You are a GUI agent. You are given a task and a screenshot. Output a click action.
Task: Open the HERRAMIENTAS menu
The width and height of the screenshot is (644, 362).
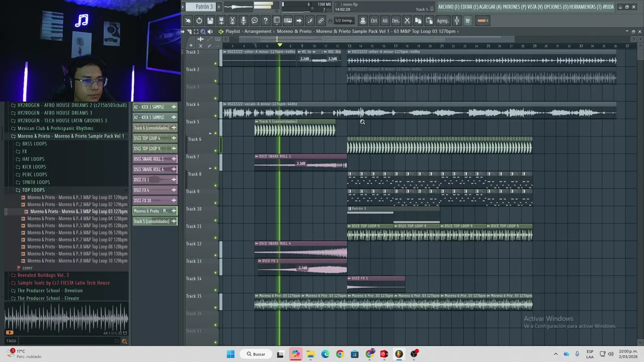click(586, 7)
